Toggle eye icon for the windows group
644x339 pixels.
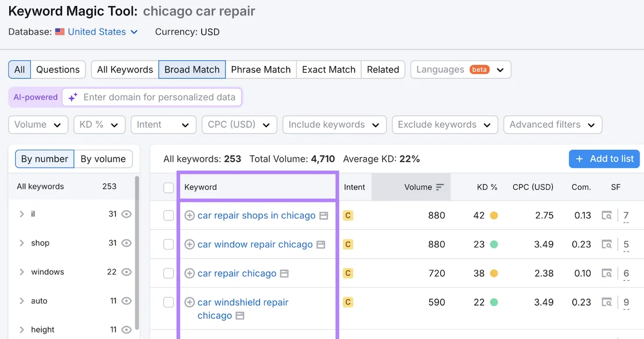126,272
